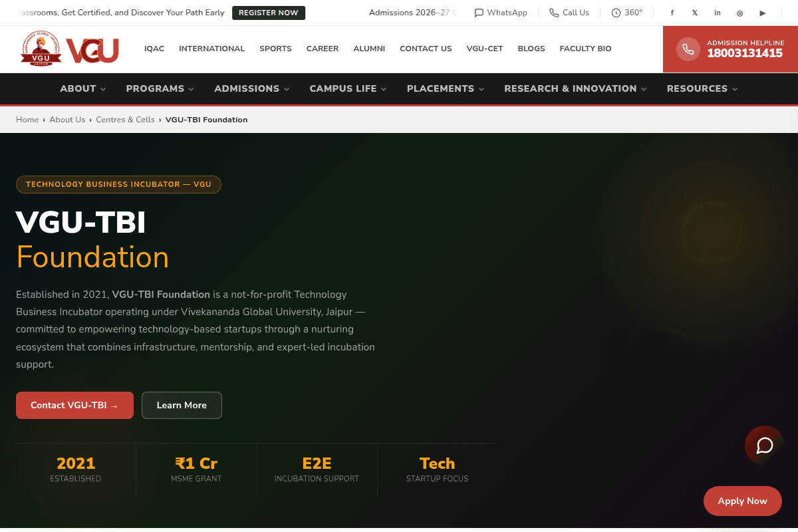Image resolution: width=798 pixels, height=532 pixels.
Task: Click the Apply Now button
Action: pos(743,501)
